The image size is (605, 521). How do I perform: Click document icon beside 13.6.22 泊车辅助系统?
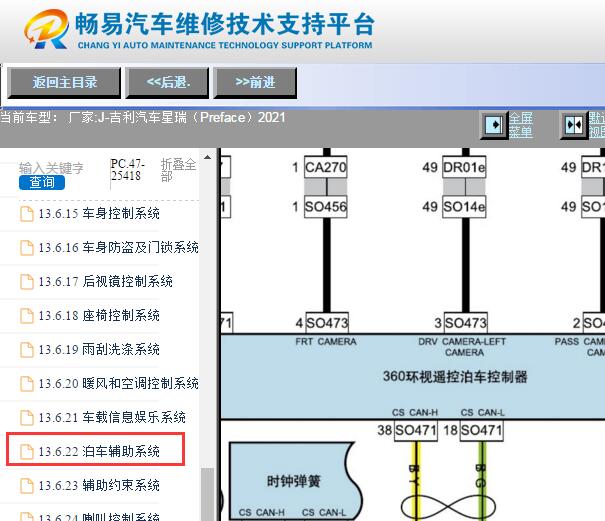27,452
